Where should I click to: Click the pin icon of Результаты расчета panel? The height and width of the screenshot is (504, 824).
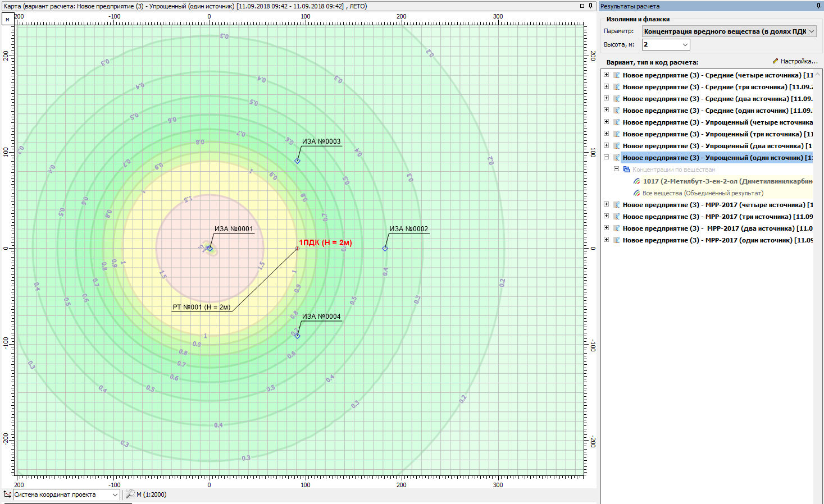(818, 6)
